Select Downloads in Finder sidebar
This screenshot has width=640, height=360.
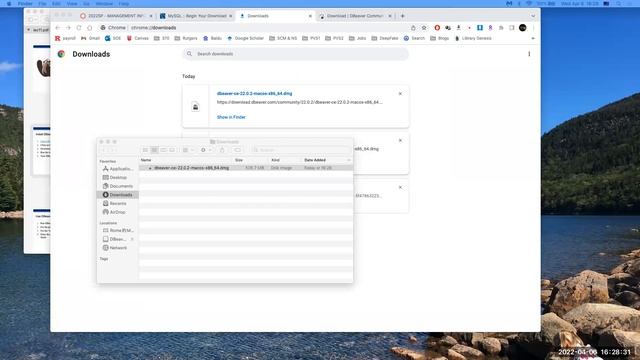(x=118, y=195)
